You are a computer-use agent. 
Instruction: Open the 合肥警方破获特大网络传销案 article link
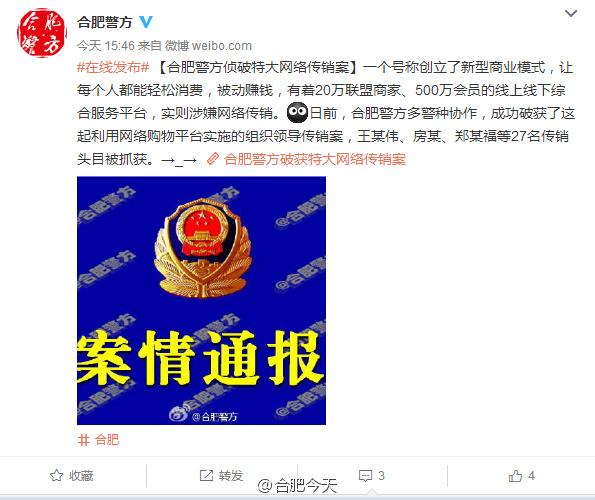click(x=315, y=159)
